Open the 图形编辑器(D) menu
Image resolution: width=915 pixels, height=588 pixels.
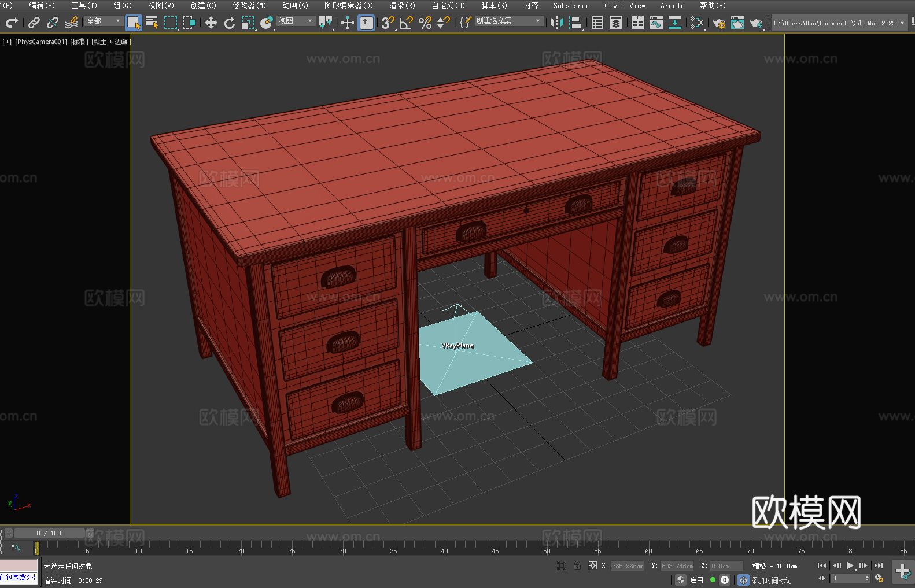point(349,5)
